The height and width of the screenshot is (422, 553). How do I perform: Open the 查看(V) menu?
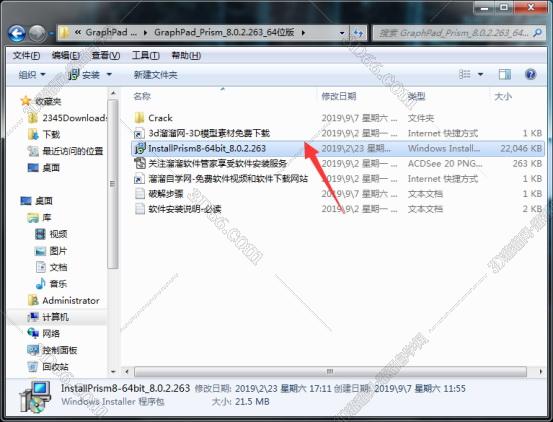[105, 55]
